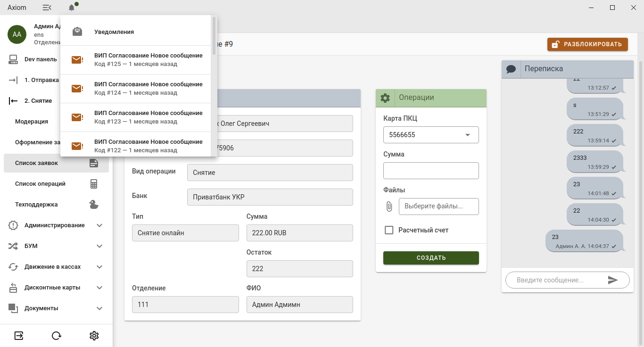Expand the Администрирование section chevron
Image resolution: width=644 pixels, height=347 pixels.
pos(99,225)
